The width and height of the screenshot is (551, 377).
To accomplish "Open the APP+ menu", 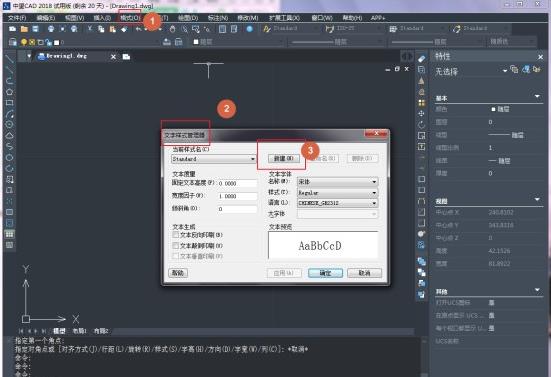I will [378, 18].
